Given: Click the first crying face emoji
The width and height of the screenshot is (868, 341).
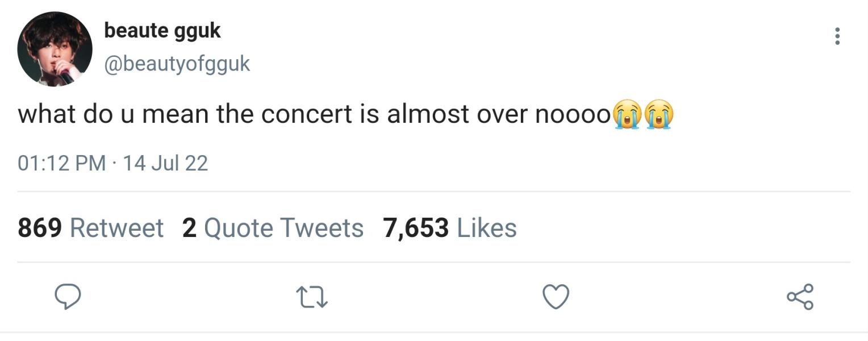Looking at the screenshot, I should (628, 114).
